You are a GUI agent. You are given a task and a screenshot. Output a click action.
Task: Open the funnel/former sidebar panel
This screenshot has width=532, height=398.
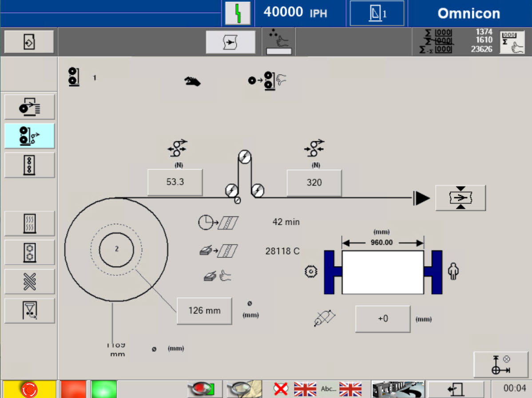pyautogui.click(x=29, y=310)
